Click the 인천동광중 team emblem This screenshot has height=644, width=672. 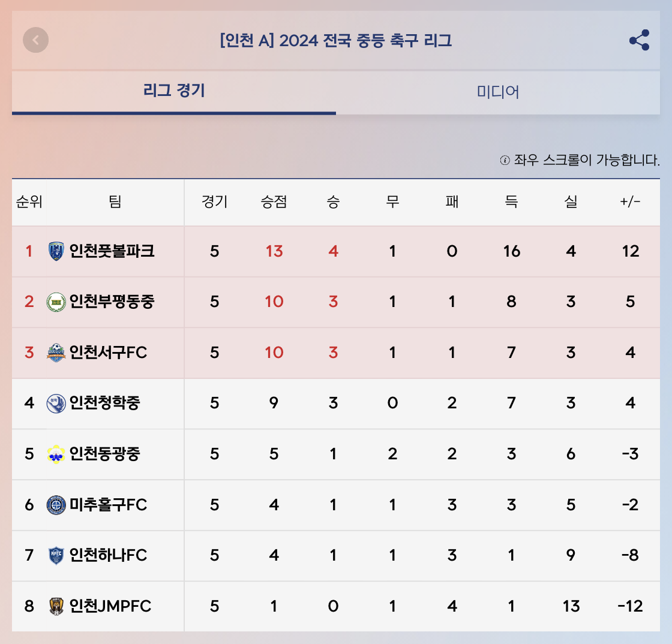[56, 454]
